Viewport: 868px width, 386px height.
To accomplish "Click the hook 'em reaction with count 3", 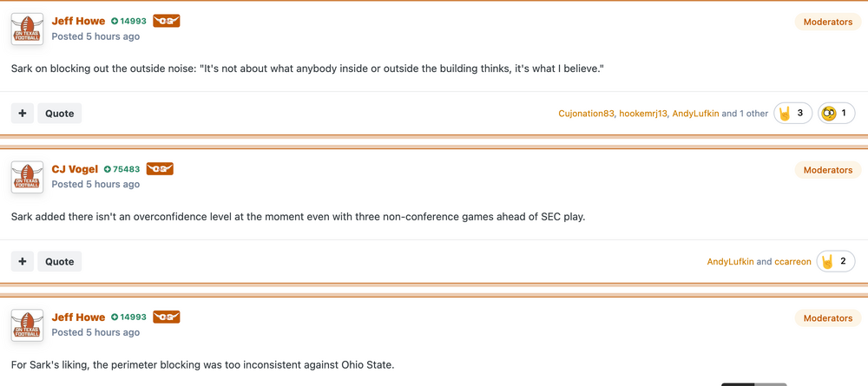I will pos(792,113).
